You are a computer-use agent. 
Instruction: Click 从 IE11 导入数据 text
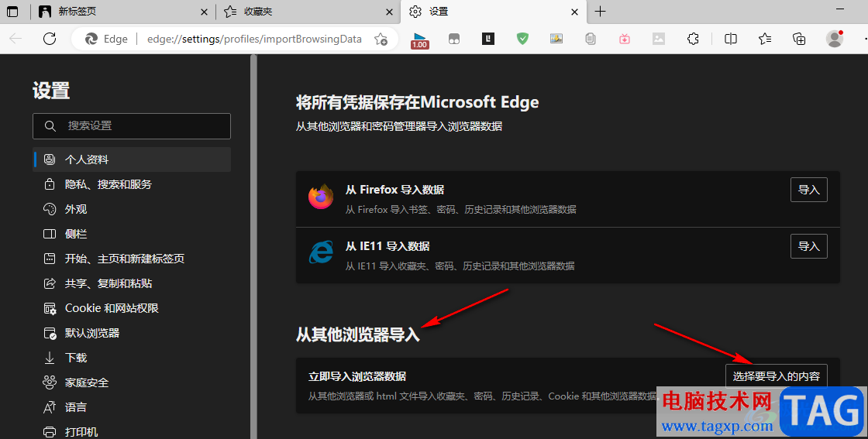(387, 246)
